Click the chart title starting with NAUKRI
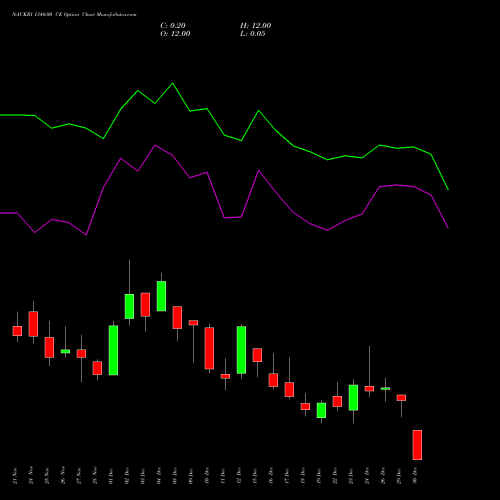The width and height of the screenshot is (500, 500). tap(74, 15)
